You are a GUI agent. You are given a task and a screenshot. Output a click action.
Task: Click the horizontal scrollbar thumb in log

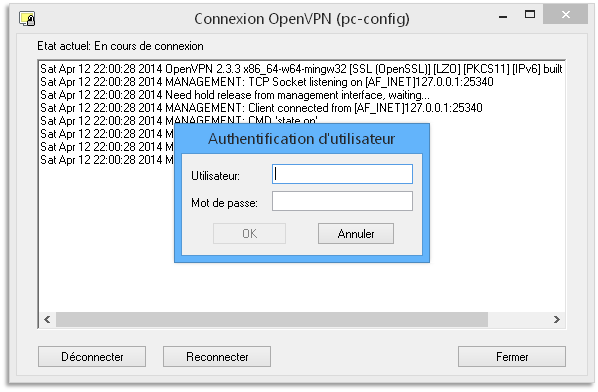click(272, 319)
